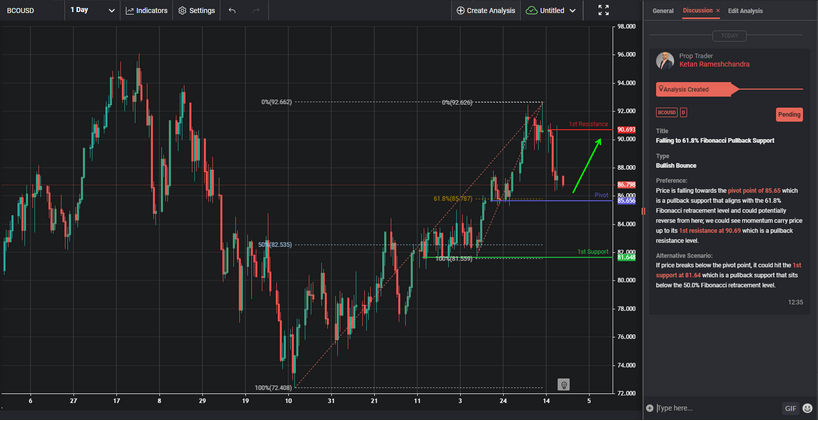
Task: Open the Indicators menu
Action: click(x=147, y=10)
